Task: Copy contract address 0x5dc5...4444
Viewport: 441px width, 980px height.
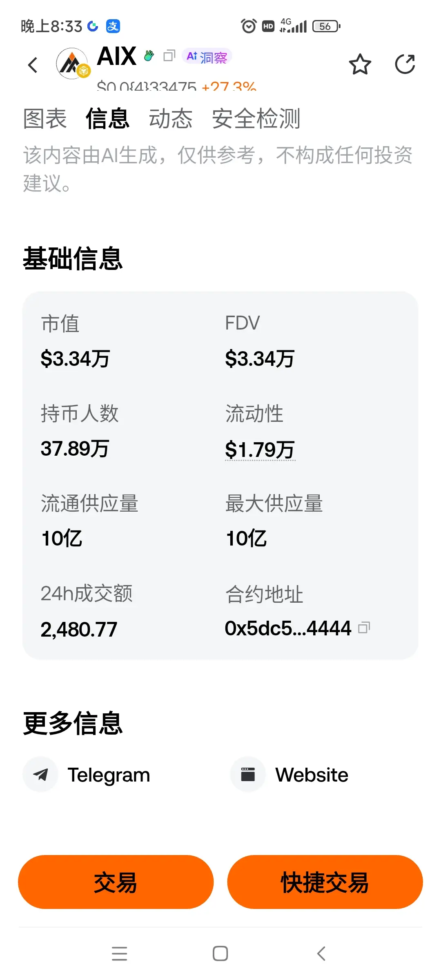Action: click(x=364, y=627)
